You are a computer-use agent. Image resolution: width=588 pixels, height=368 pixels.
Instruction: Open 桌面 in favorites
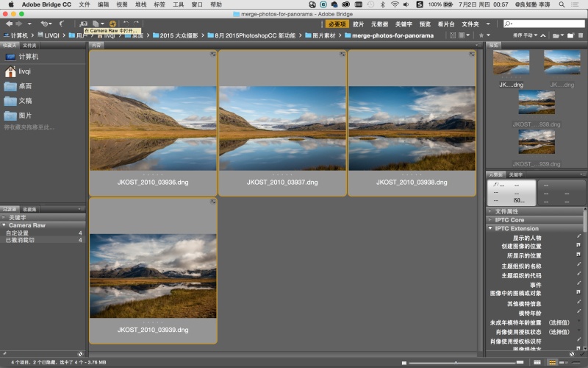pyautogui.click(x=18, y=86)
